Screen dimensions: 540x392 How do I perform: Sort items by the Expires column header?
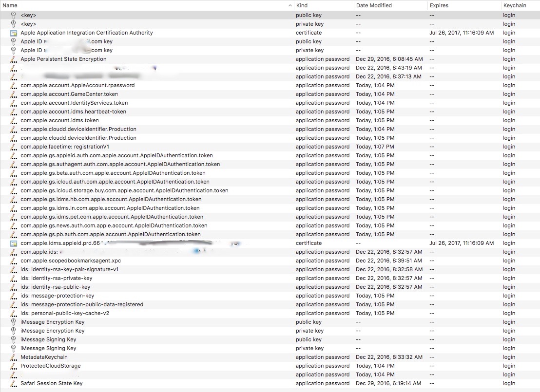[x=464, y=5]
